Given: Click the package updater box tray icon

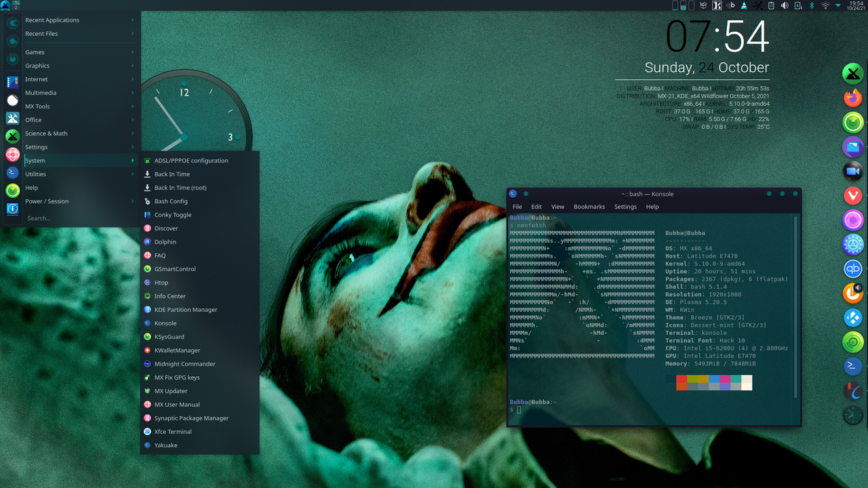Looking at the screenshot, I should coord(704,5).
